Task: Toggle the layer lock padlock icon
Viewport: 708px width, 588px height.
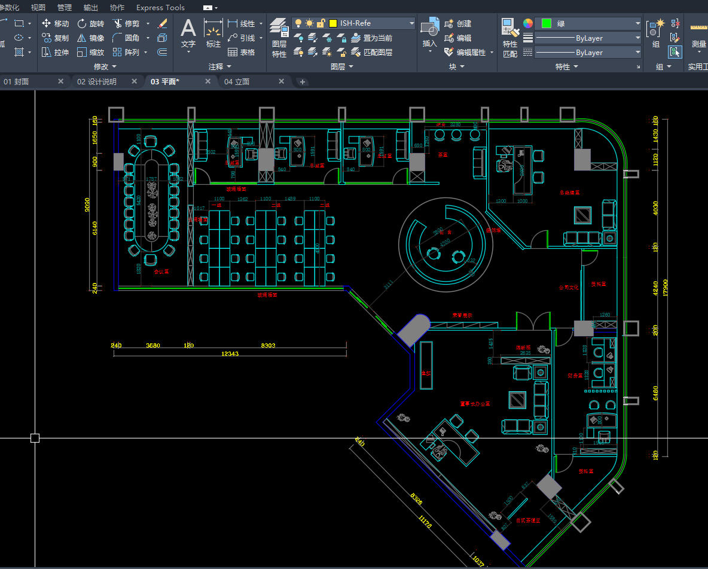Action: click(321, 23)
